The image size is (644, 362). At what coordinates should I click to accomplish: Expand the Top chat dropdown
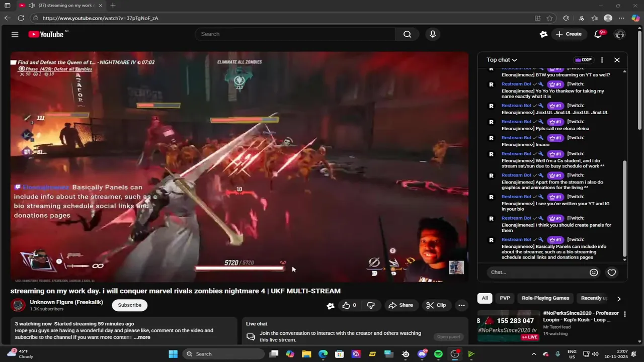pyautogui.click(x=502, y=60)
